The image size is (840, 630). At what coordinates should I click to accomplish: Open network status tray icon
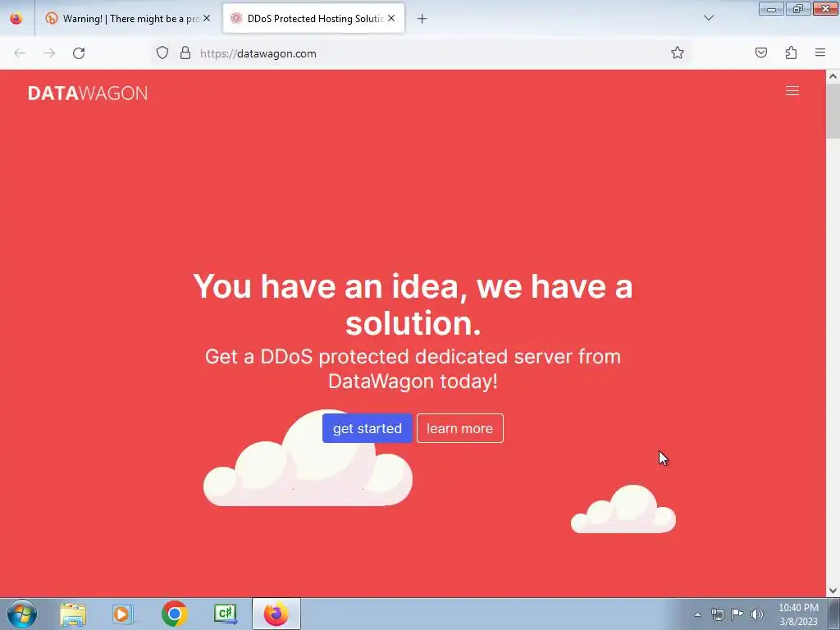(x=717, y=614)
